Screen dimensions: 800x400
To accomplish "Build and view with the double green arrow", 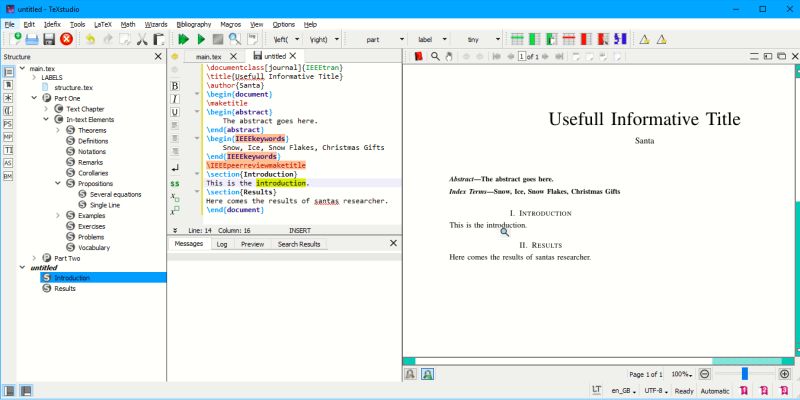I will click(184, 39).
